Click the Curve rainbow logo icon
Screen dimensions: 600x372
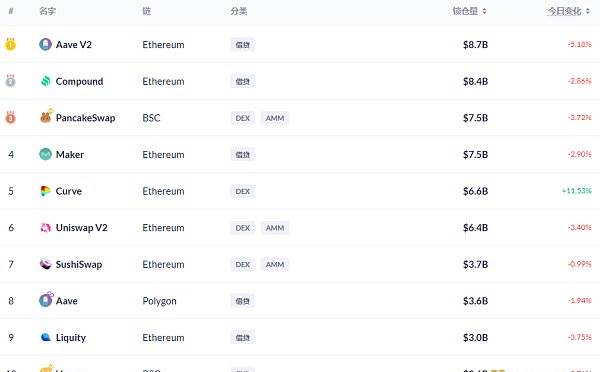[x=45, y=191]
